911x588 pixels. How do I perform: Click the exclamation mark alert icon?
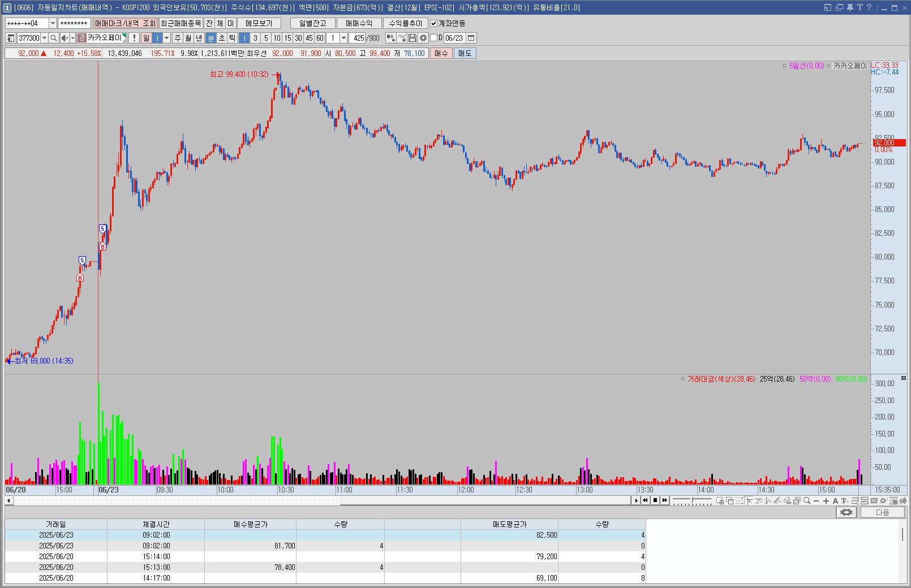coord(134,38)
